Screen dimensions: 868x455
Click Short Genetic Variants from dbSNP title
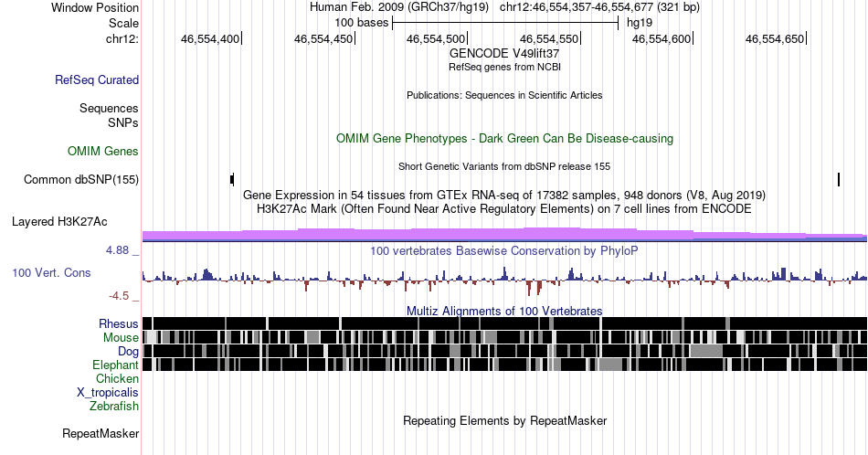pos(504,166)
